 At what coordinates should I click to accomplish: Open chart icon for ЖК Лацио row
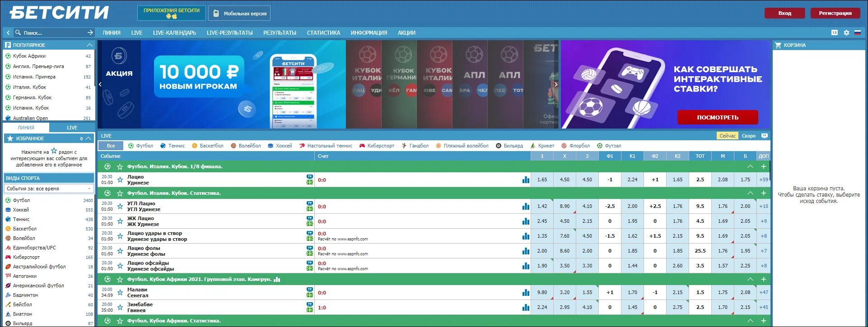pos(526,221)
